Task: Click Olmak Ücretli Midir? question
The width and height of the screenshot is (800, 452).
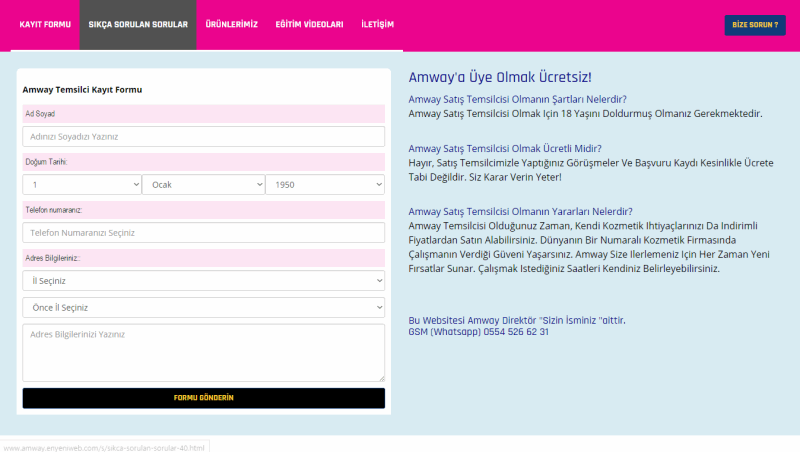Action: 505,148
